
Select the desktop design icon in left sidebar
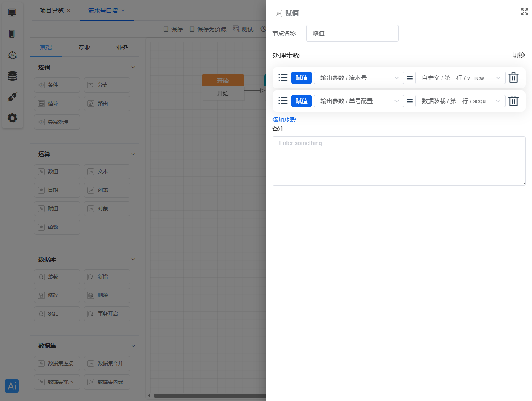point(12,12)
